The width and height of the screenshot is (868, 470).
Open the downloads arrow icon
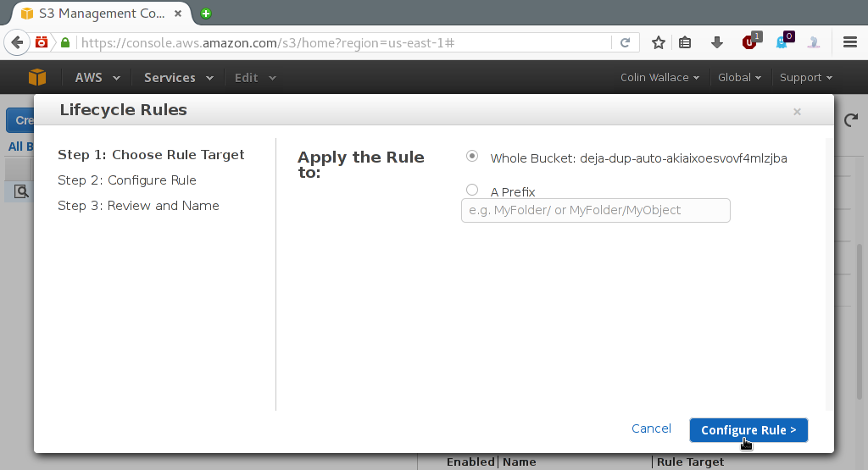coord(717,42)
